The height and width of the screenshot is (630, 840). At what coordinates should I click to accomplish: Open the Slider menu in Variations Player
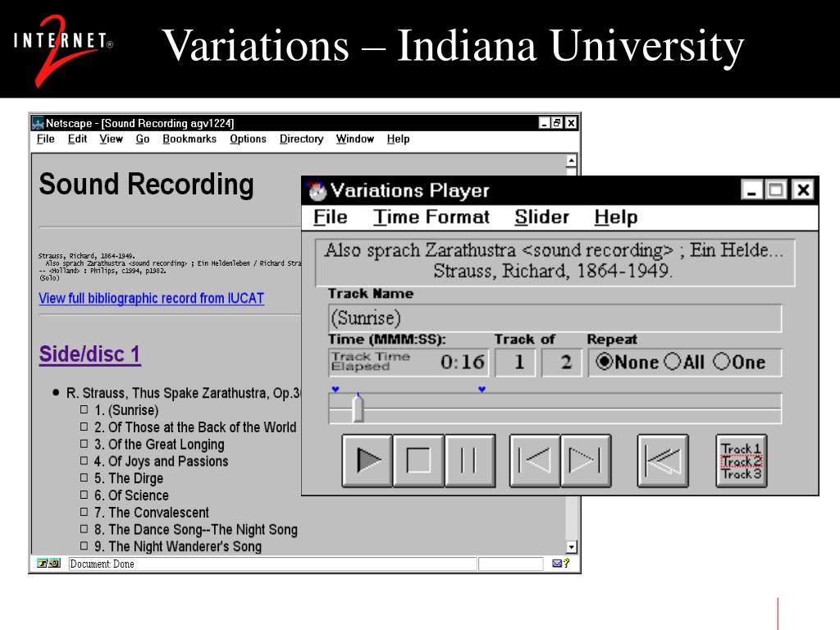pos(541,217)
